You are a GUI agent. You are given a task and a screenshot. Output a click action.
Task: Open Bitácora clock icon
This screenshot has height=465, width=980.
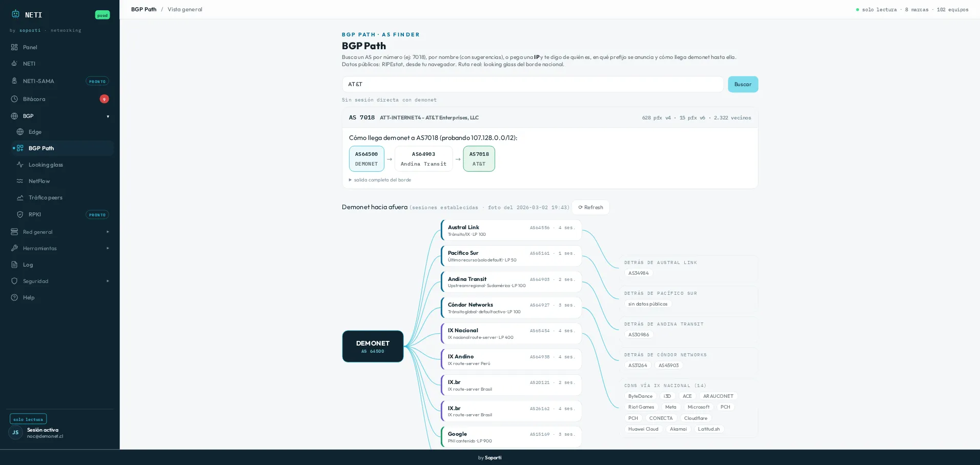[14, 99]
